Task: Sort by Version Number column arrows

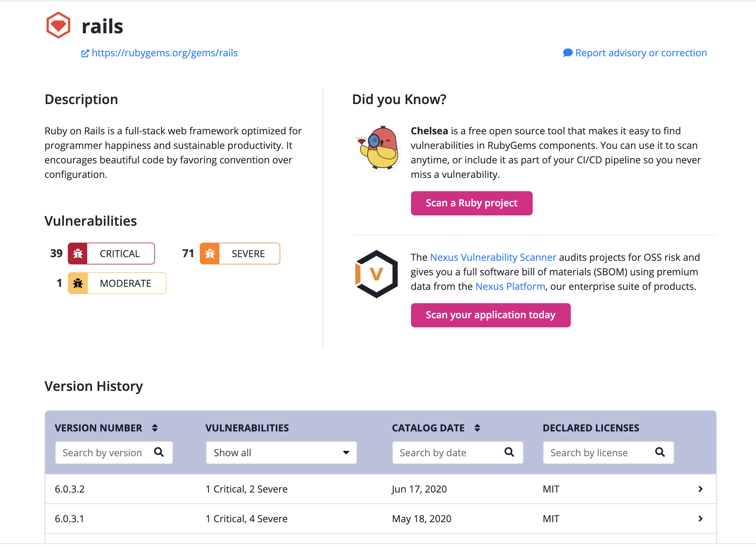Action: [155, 428]
